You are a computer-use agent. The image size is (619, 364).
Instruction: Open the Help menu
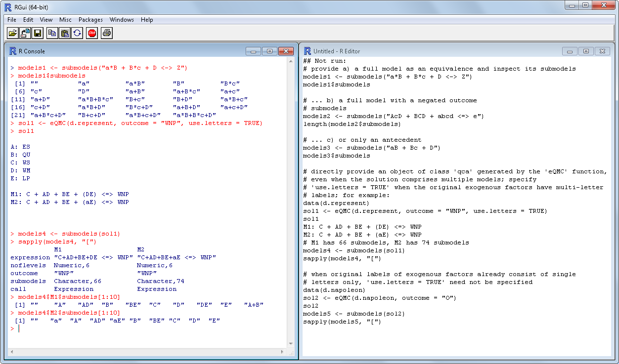[x=147, y=20]
